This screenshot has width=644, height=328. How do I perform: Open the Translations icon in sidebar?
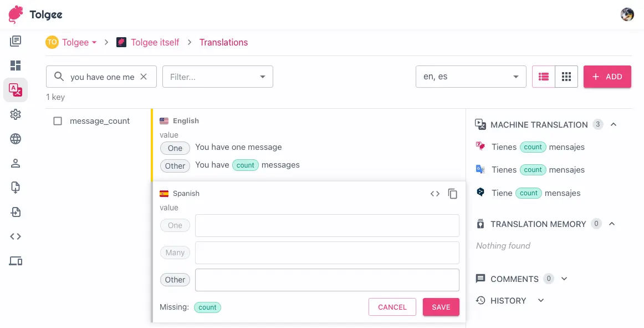coord(16,90)
